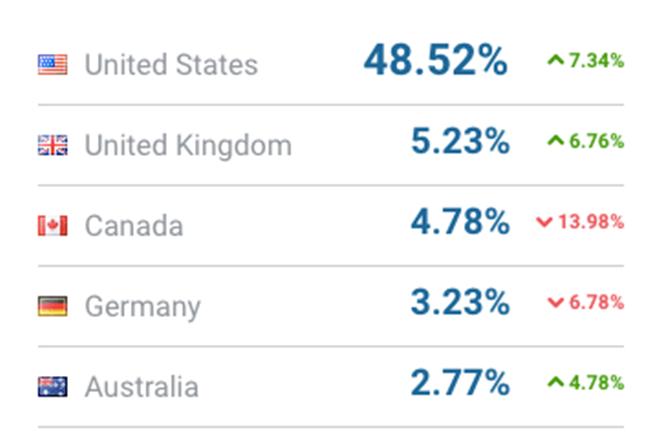Click the green up arrow beside 4.78%
The width and height of the screenshot is (650, 432).
(x=555, y=382)
